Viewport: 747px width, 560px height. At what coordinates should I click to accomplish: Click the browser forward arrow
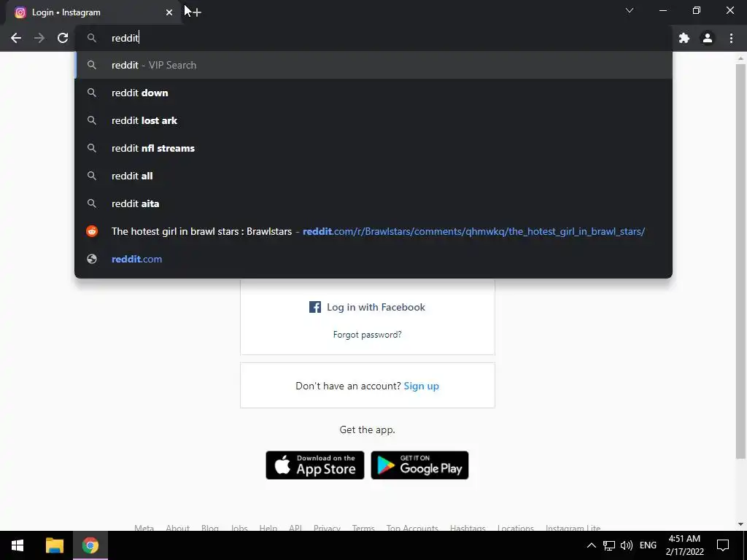[39, 38]
